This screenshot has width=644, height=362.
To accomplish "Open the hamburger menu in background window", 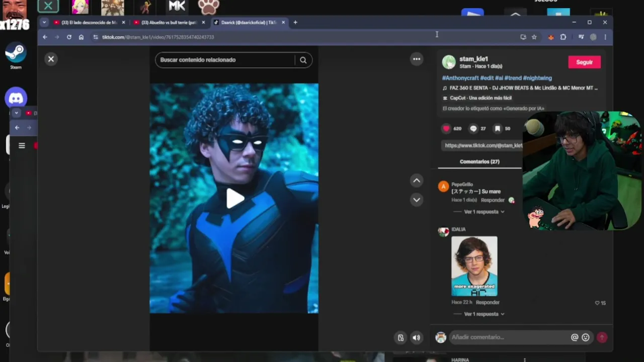I will [22, 145].
